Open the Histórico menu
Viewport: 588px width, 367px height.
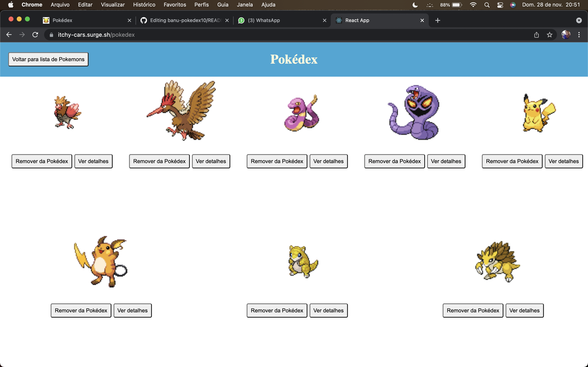(x=144, y=5)
